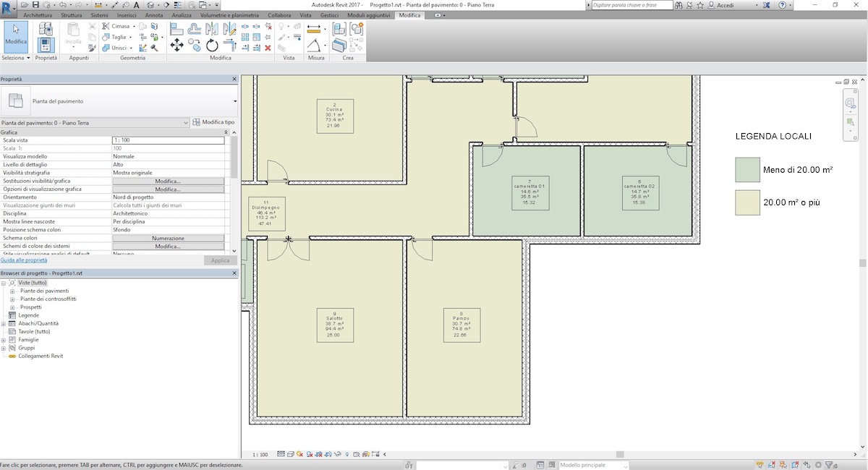868x470 pixels.
Task: Open the Cimasa dropdown arrow
Action: [x=135, y=25]
